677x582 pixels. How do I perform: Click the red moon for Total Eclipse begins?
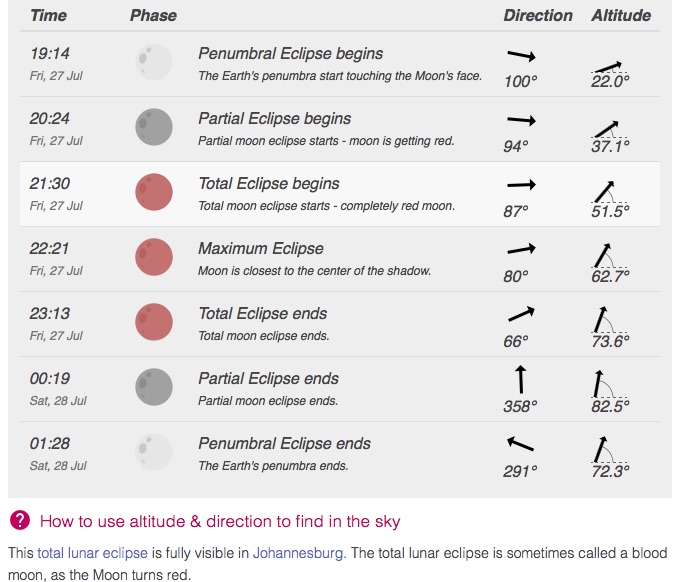[x=154, y=192]
